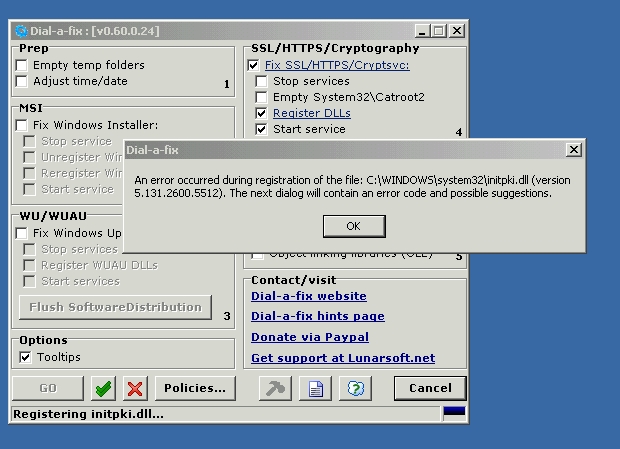Enable Fix Windows Installer checkbox
The width and height of the screenshot is (620, 449).
pyautogui.click(x=21, y=125)
